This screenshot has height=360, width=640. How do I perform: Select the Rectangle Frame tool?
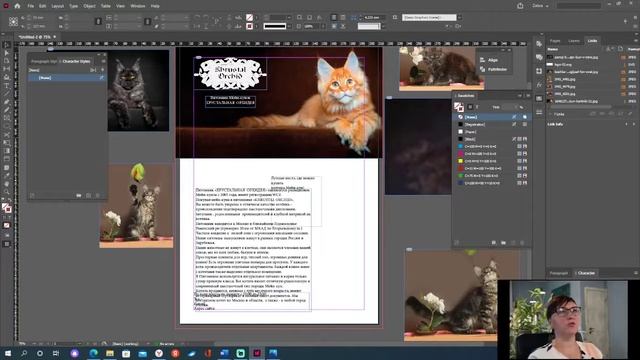click(7, 118)
